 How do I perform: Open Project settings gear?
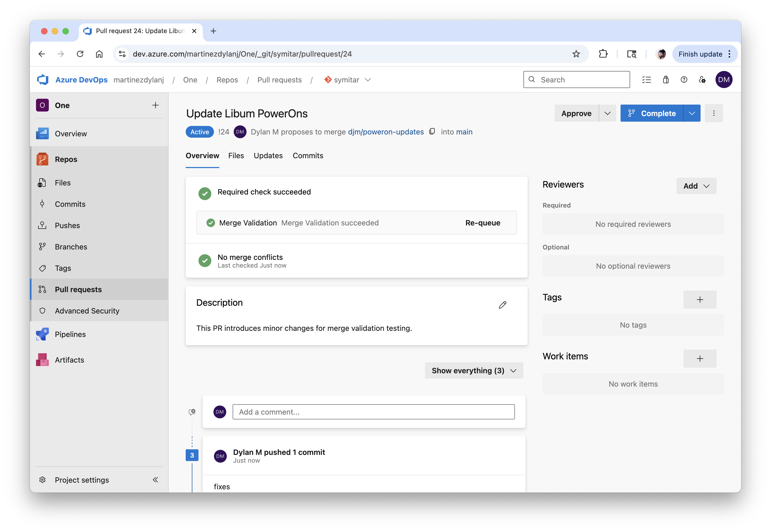click(42, 480)
